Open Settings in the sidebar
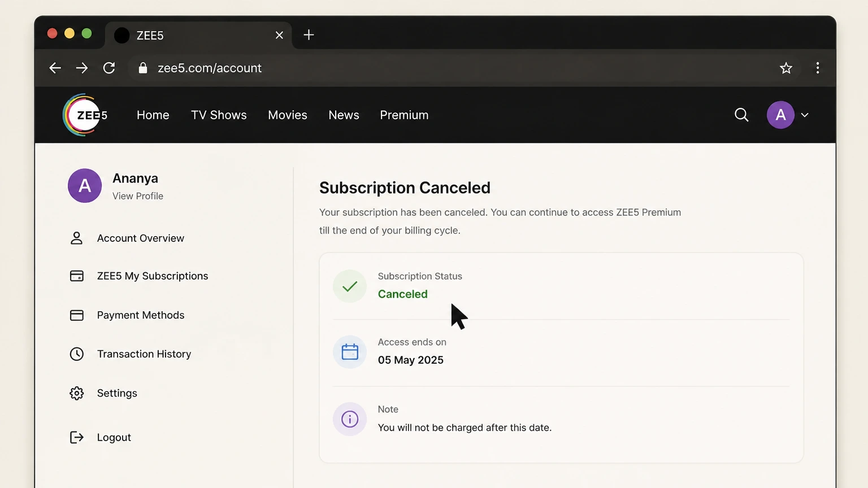Screen dimensions: 868x488 coord(117,393)
